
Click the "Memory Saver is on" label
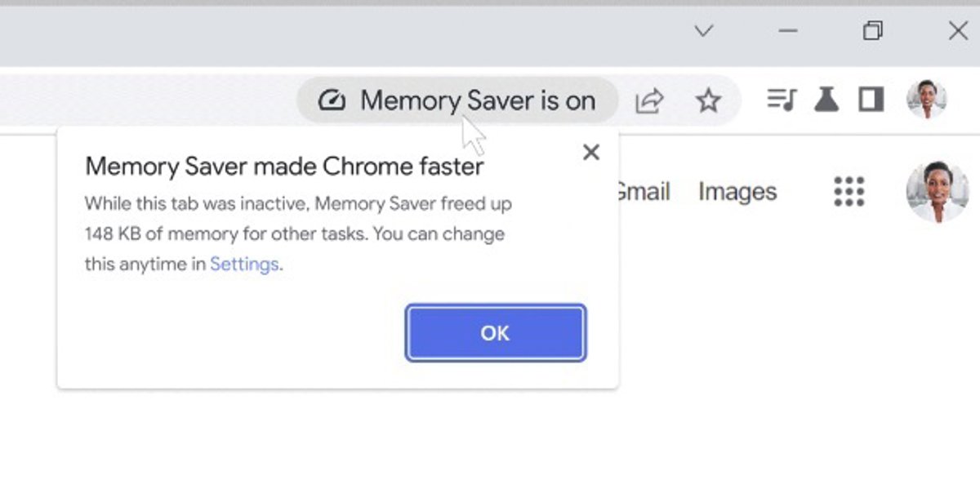pyautogui.click(x=478, y=101)
